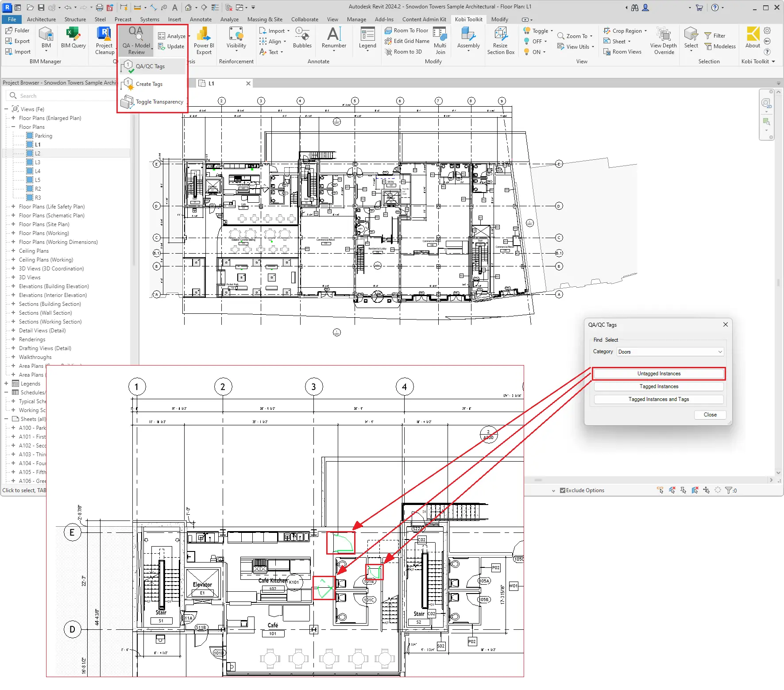Open the Manage tab
This screenshot has height=690, width=784.
tap(356, 19)
